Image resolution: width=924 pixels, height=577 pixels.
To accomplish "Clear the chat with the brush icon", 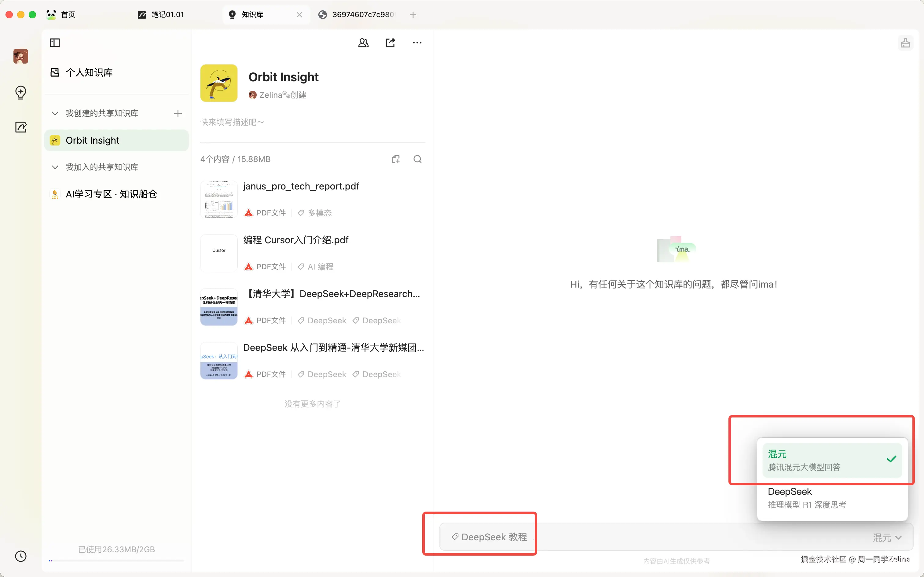I will 906,42.
